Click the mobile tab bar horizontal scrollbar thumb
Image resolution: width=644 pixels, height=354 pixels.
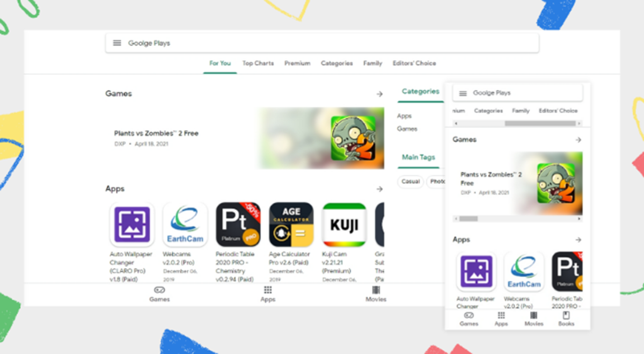[540, 124]
